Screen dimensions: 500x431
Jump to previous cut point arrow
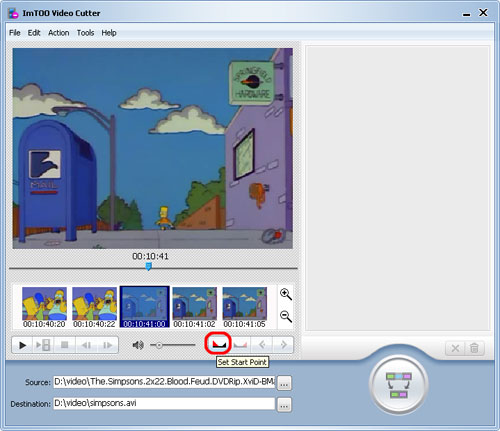(262, 345)
